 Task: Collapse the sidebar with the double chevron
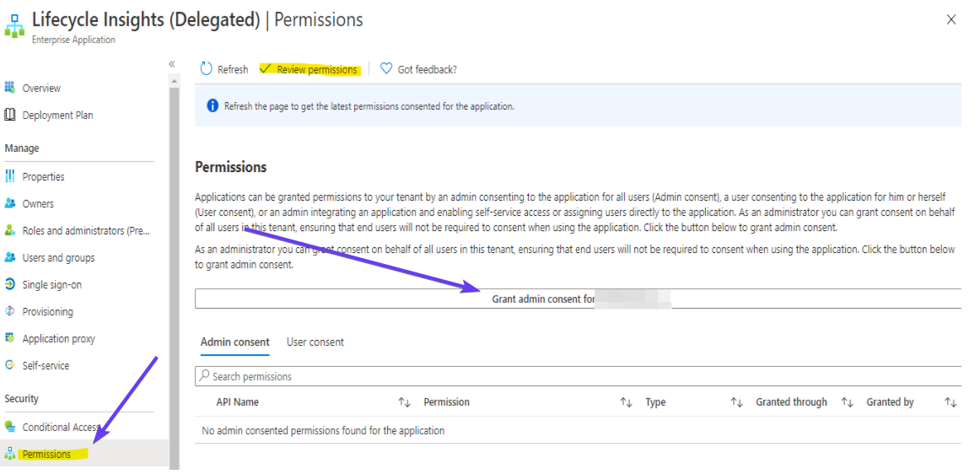click(x=172, y=64)
